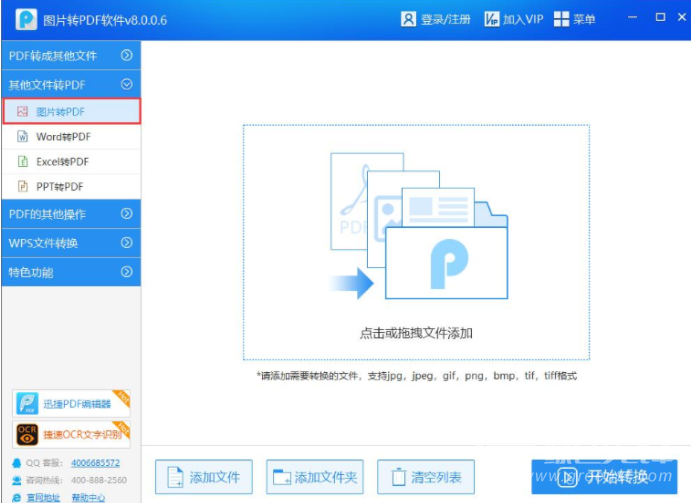Click the drop zone to add files
This screenshot has height=503, width=691.
click(x=416, y=242)
